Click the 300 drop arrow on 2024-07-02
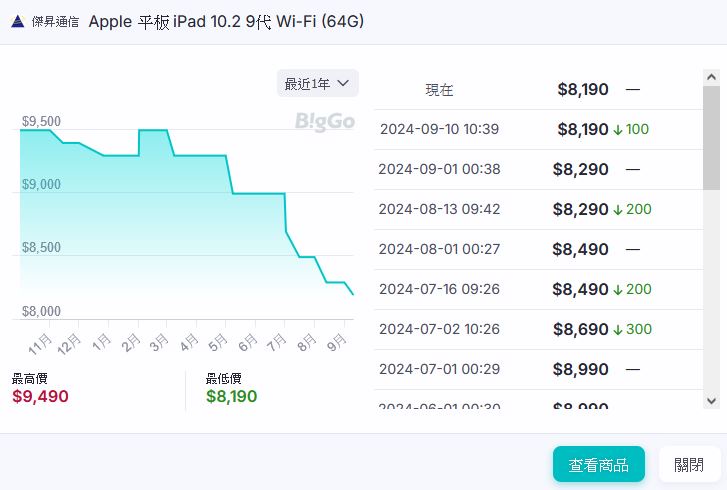 click(618, 329)
